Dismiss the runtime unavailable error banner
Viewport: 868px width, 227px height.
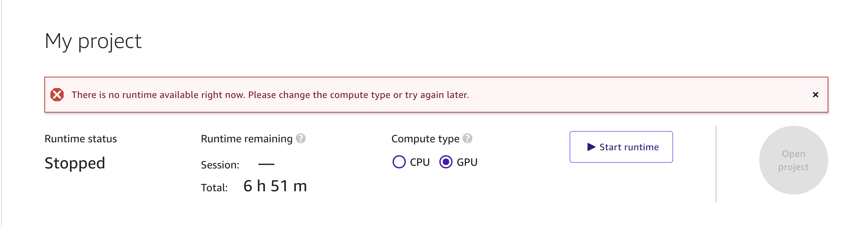pos(815,95)
